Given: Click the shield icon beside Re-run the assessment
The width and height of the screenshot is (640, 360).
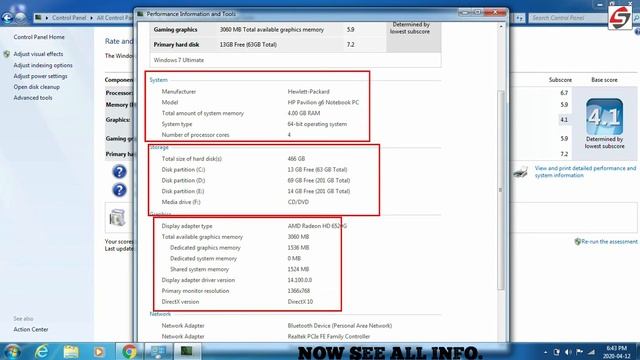Looking at the screenshot, I should [577, 242].
